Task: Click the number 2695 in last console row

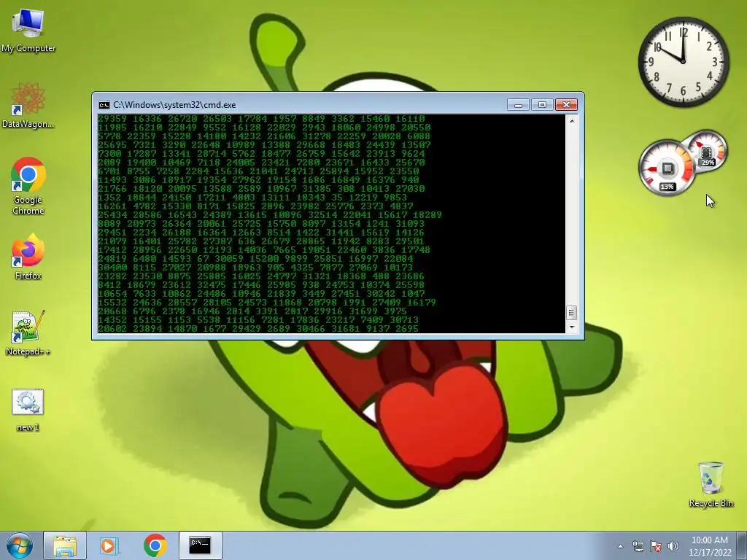Action: [x=407, y=329]
